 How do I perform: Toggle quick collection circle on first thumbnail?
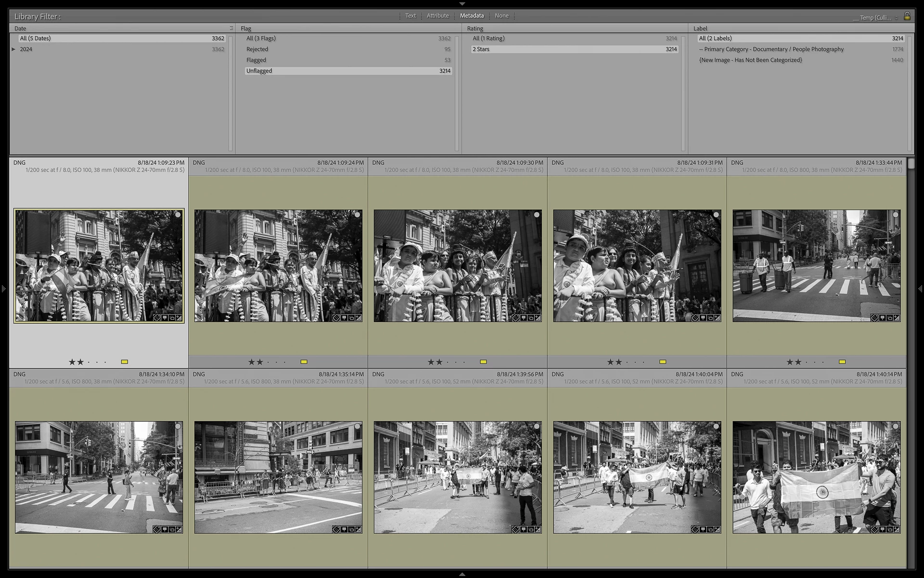click(178, 215)
